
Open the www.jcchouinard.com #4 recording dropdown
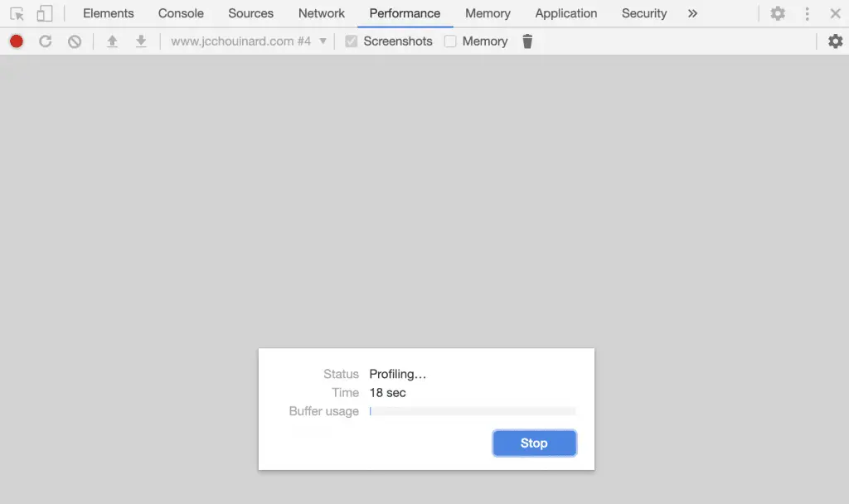[x=249, y=41]
